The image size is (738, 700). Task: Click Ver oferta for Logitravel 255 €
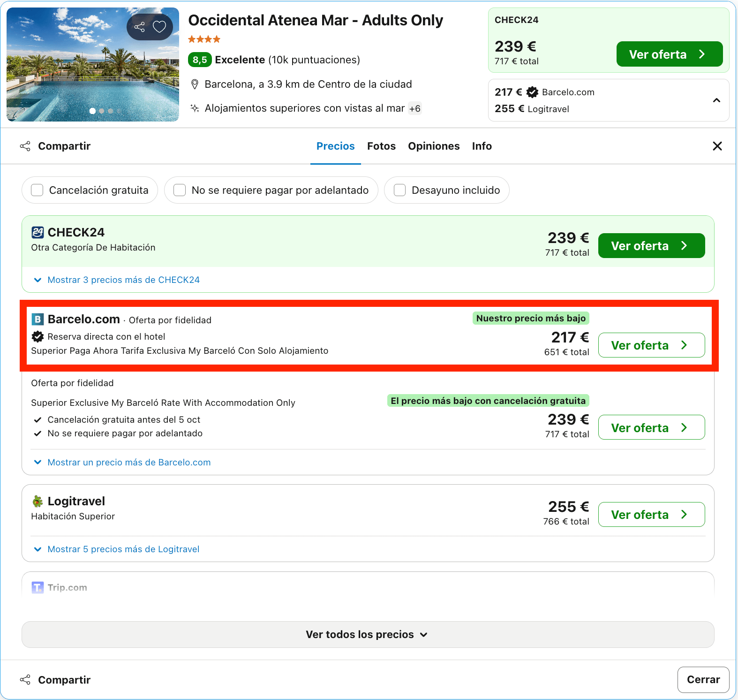652,514
